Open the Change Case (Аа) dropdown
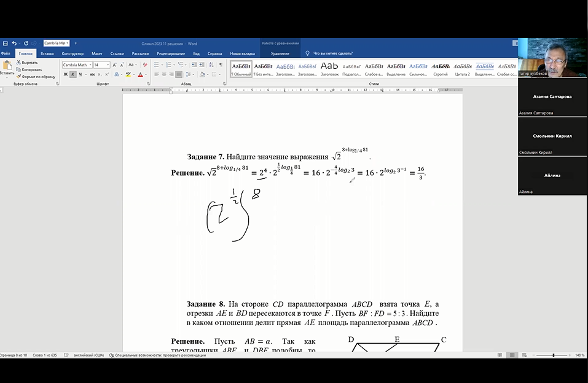The image size is (588, 383). pos(132,65)
